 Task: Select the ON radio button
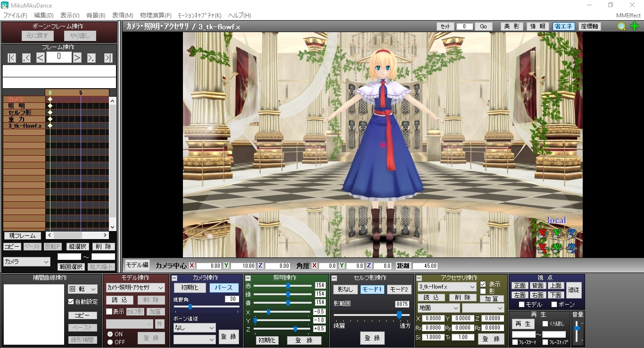point(110,334)
